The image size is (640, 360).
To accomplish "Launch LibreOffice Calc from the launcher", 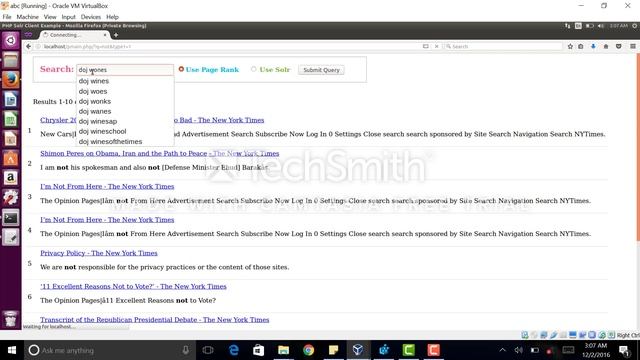I will [x=11, y=119].
